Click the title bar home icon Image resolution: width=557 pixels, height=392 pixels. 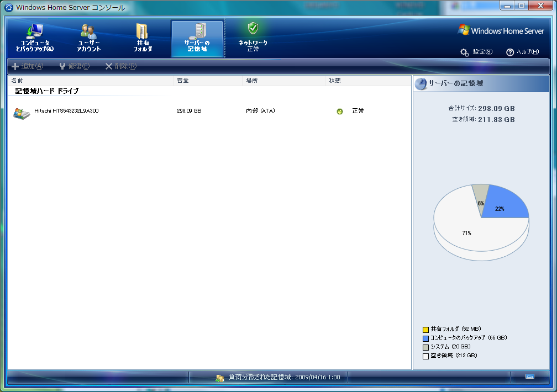(9, 8)
